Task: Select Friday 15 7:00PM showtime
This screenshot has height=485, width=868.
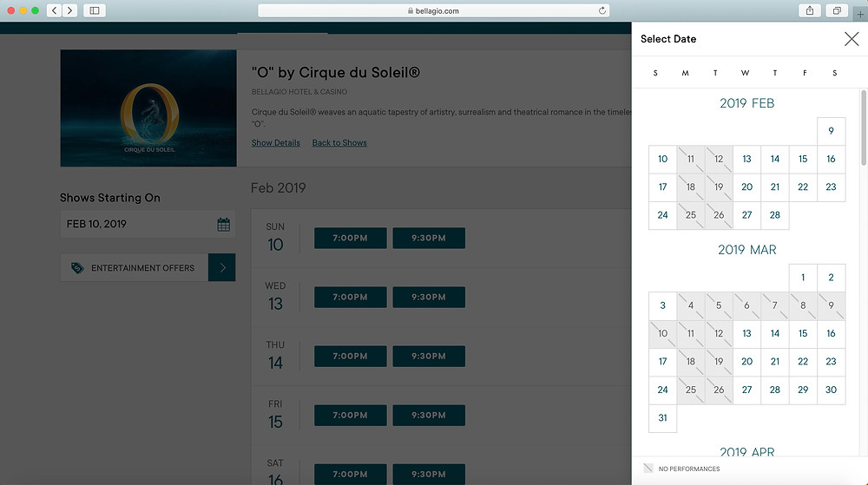Action: [x=351, y=416]
